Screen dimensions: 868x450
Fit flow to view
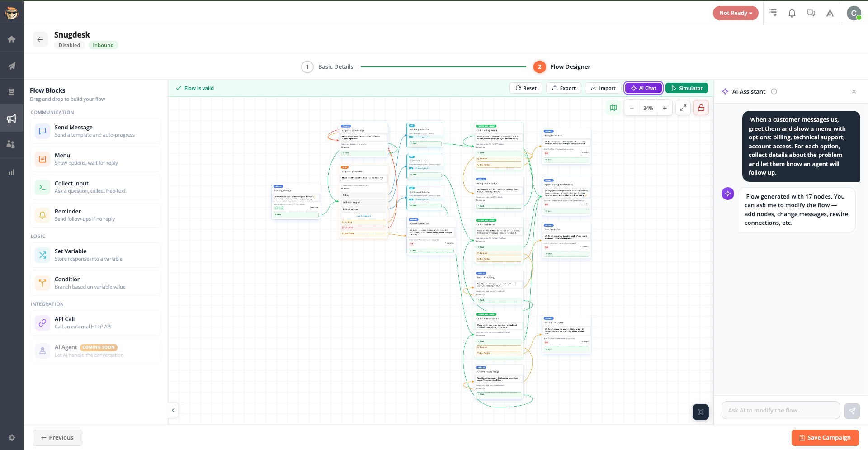(x=701, y=412)
